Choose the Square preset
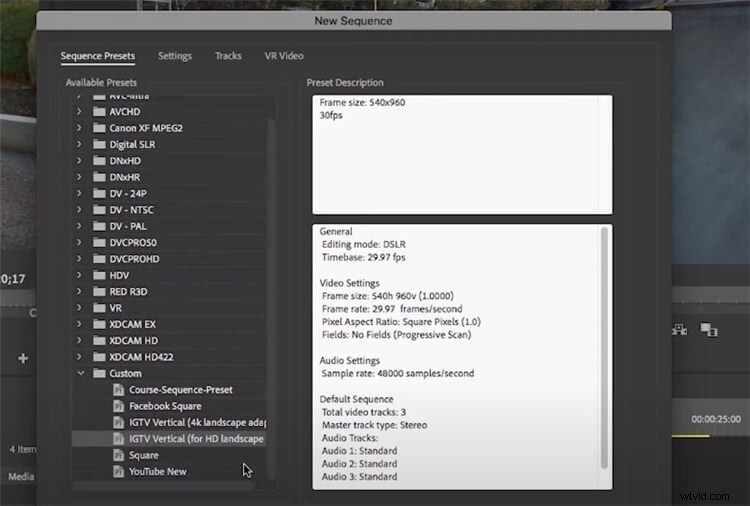The image size is (750, 506). (143, 455)
